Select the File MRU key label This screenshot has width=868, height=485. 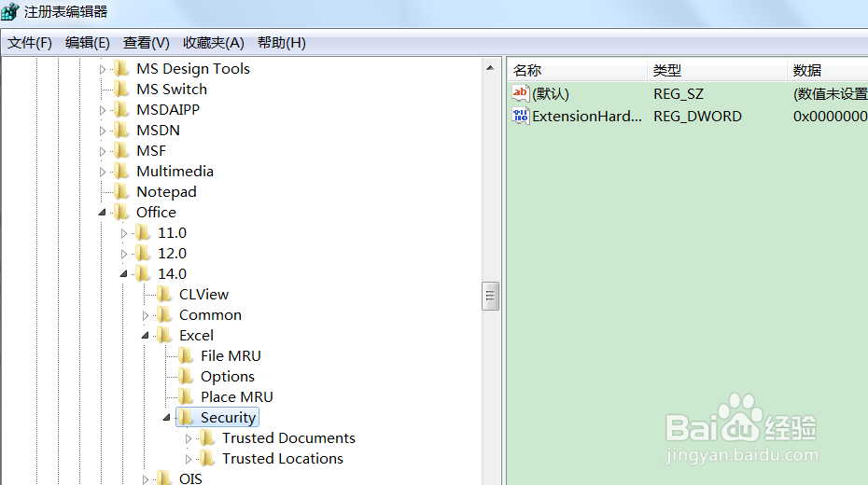tap(231, 355)
